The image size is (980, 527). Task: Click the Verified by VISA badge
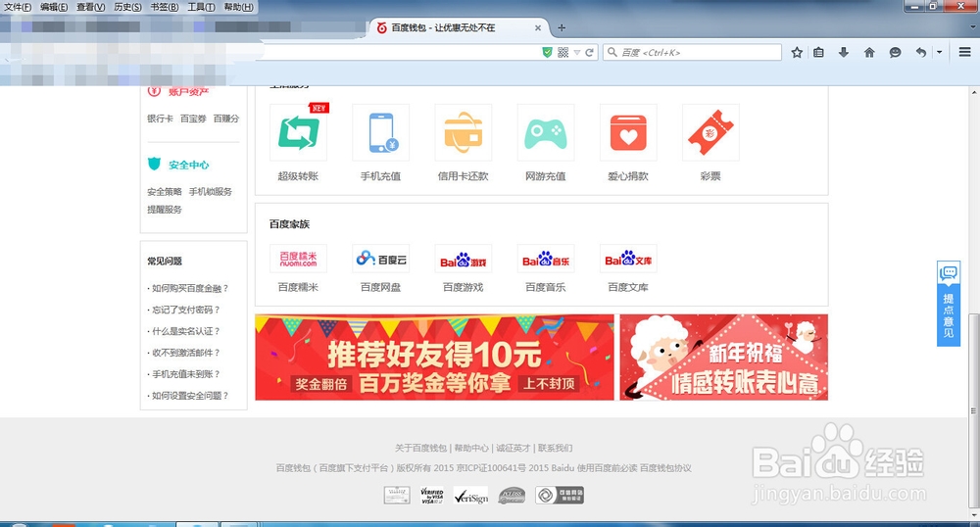(432, 496)
